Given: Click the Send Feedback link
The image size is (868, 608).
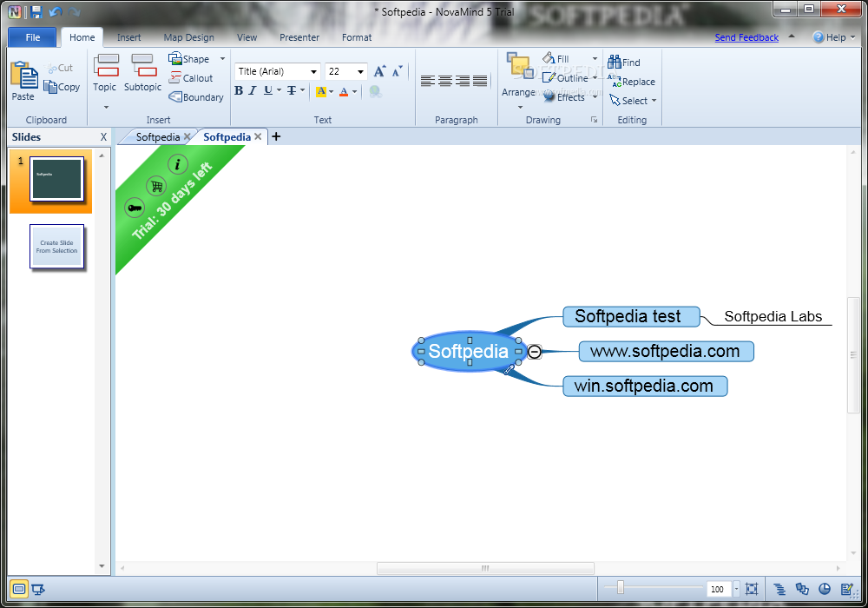Looking at the screenshot, I should 746,37.
